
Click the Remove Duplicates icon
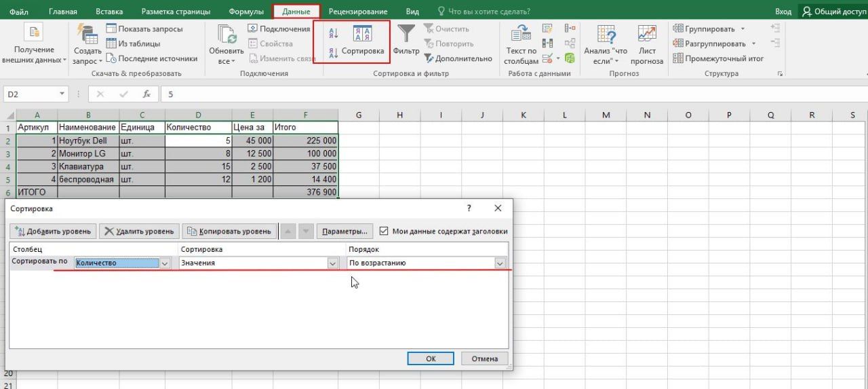coord(547,43)
